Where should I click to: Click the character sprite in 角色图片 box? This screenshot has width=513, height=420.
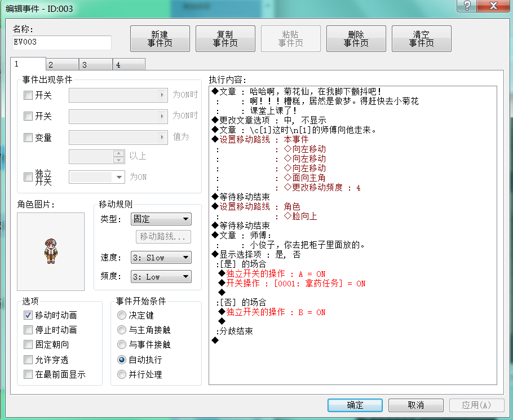click(51, 251)
